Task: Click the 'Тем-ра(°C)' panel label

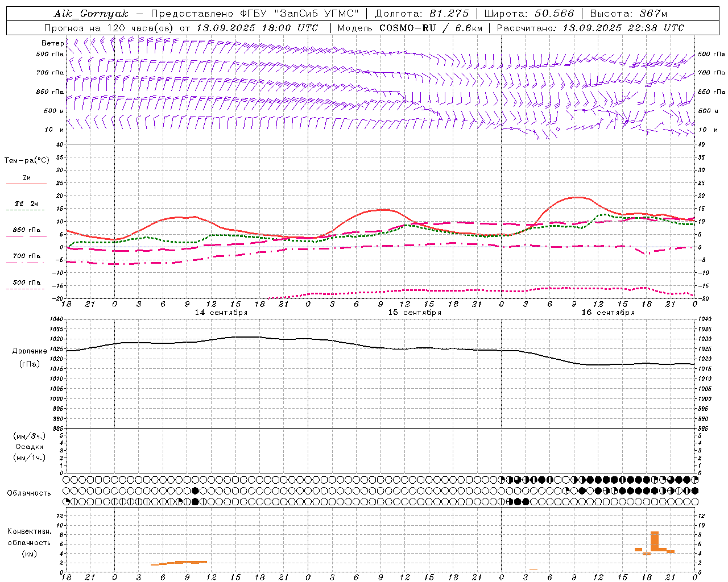Action: click(x=27, y=161)
